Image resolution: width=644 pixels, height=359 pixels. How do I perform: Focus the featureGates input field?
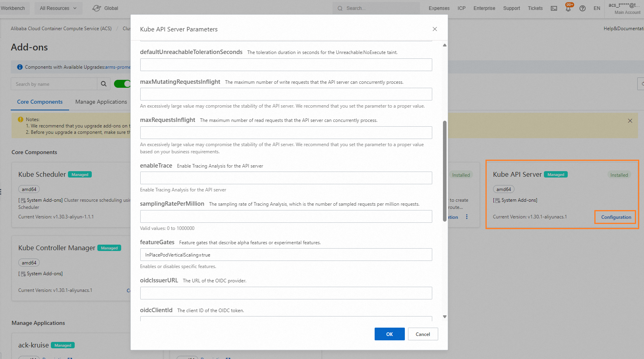click(286, 255)
